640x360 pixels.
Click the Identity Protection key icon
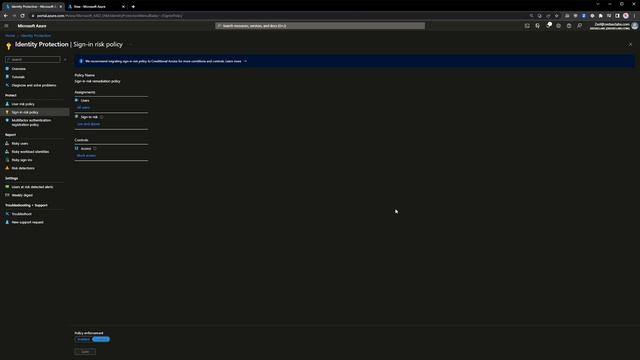coord(9,46)
